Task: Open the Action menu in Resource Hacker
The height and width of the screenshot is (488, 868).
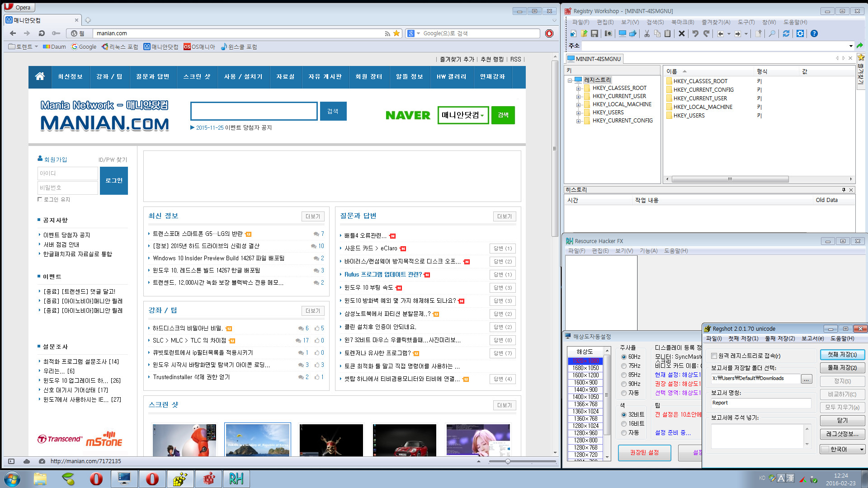Action: (x=648, y=251)
